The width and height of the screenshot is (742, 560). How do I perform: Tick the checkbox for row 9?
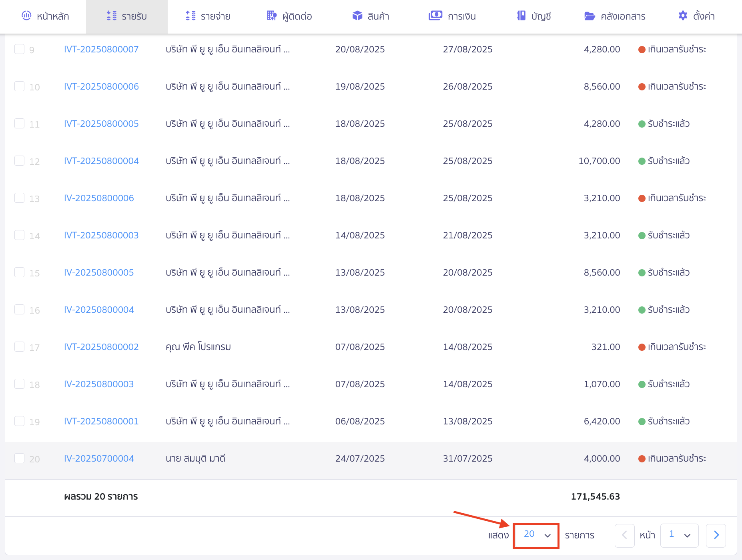pos(19,49)
